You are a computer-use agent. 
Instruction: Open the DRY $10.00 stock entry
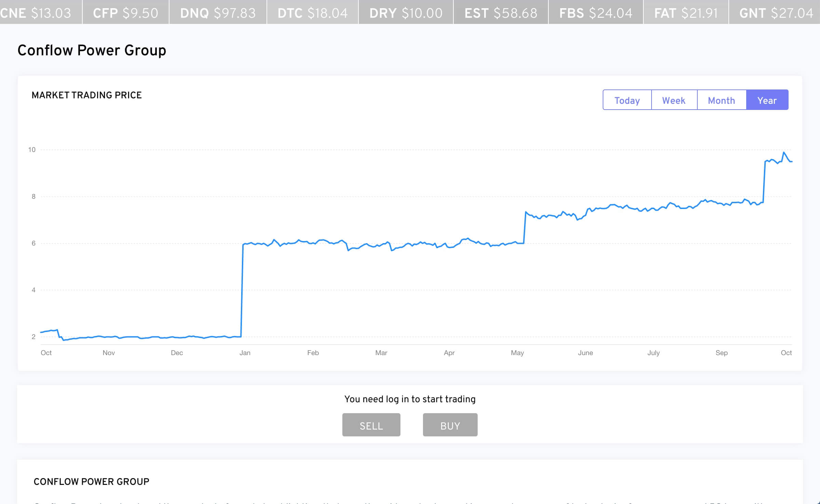(405, 13)
